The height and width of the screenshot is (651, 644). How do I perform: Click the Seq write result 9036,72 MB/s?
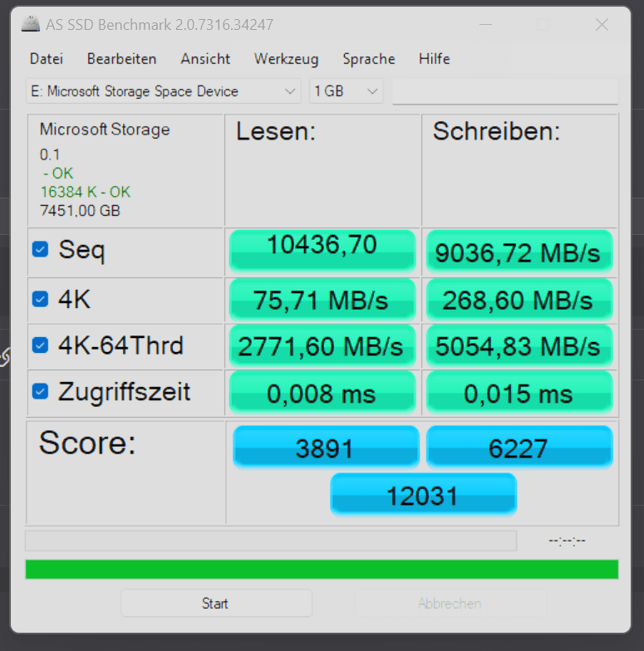(x=519, y=251)
